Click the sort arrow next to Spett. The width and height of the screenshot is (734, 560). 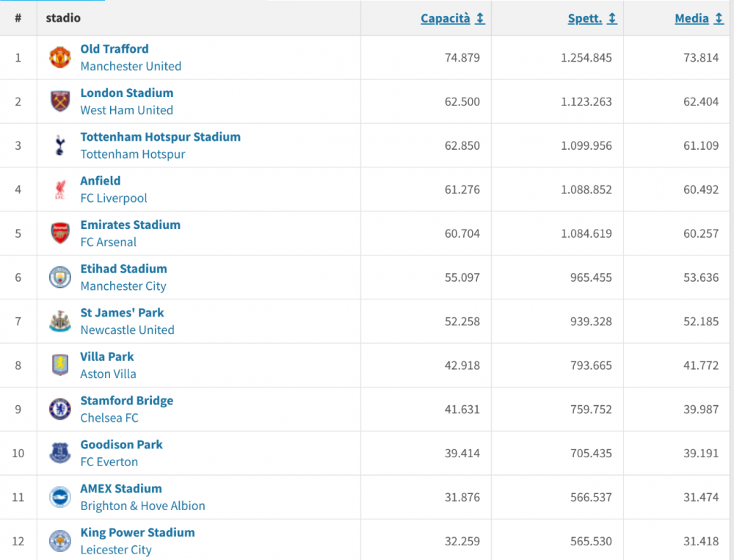(x=612, y=18)
